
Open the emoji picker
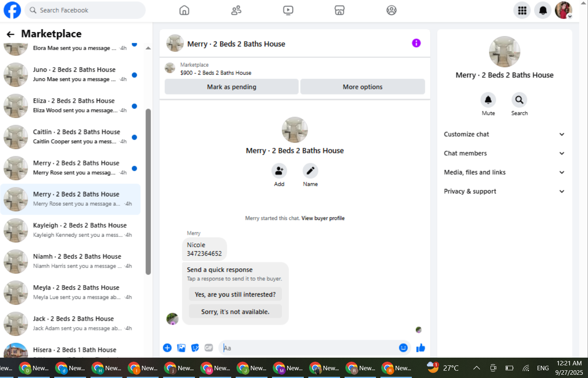[403, 347]
